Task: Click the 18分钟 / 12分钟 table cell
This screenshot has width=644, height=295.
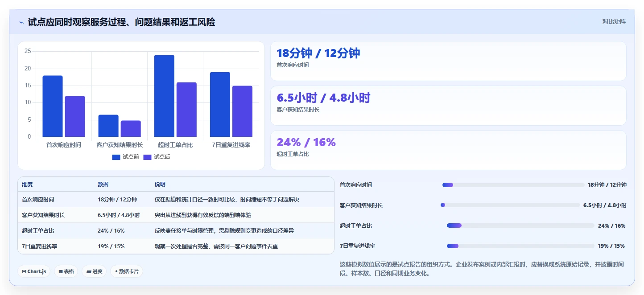Action: pyautogui.click(x=117, y=200)
